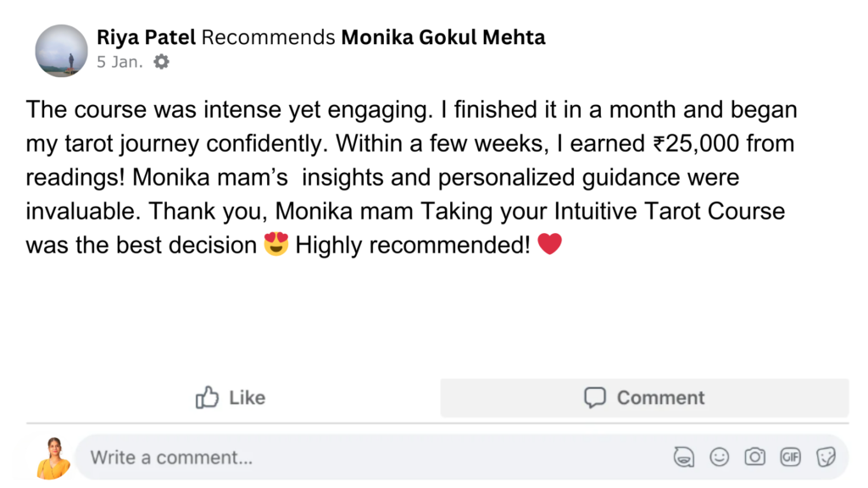
Task: Click the Write a comment field
Action: pyautogui.click(x=339, y=457)
